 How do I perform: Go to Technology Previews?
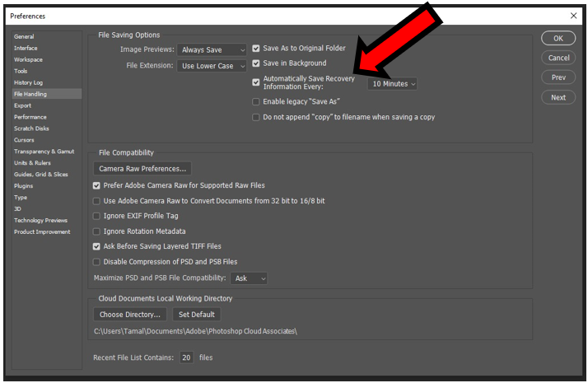click(x=40, y=220)
